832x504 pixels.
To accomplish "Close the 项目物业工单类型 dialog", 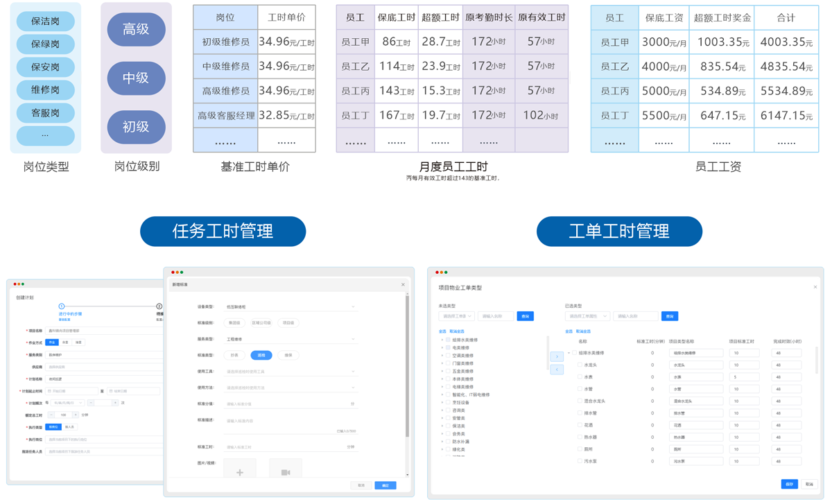I will (815, 287).
